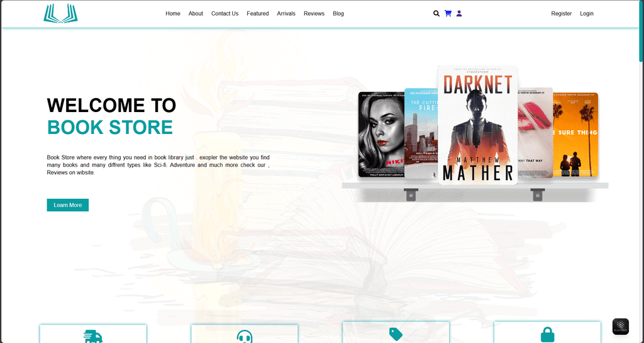The image size is (644, 343).
Task: Click the padlock secure payment icon
Action: (547, 335)
